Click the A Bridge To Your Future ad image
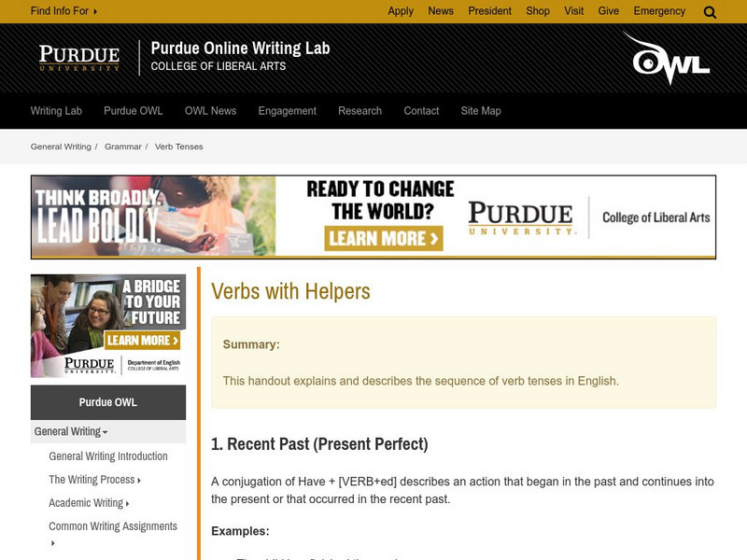Image resolution: width=747 pixels, height=560 pixels. point(108,326)
